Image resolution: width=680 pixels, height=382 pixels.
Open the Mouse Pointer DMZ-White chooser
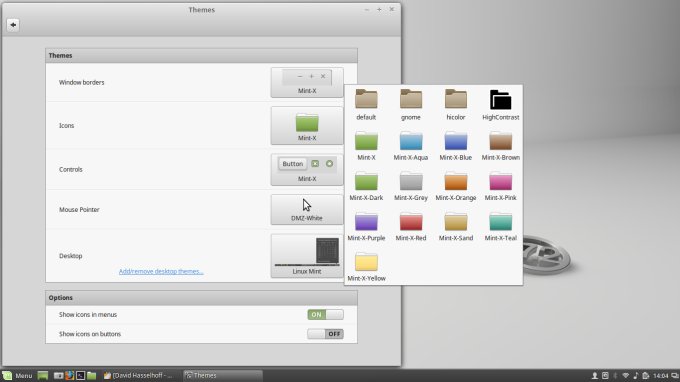coord(307,209)
